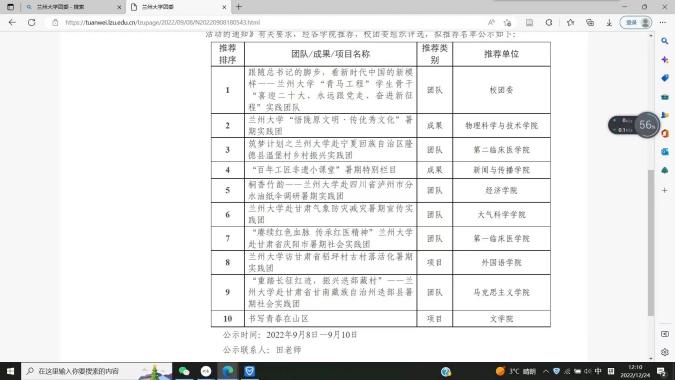Viewport: 675px width, 380px height.
Task: Toggle the volume speaker icon in tray
Action: pos(588,371)
